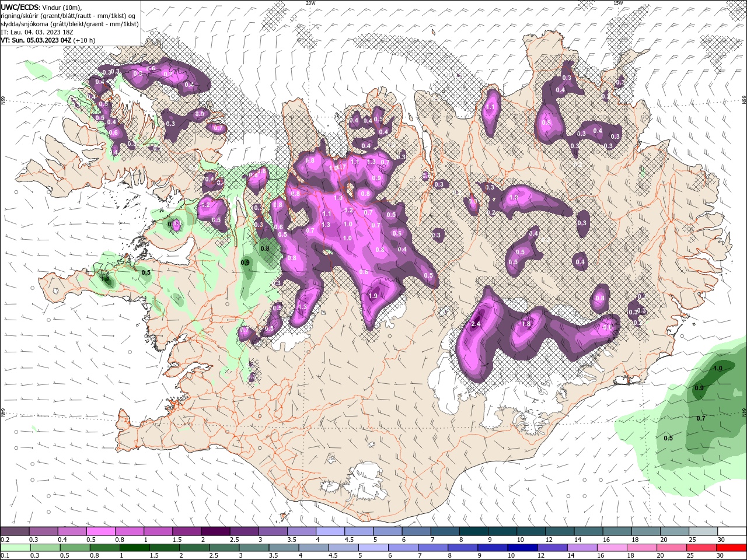747x560 pixels.
Task: Click the '0.9' rain value offshore southeast
Action: pos(699,388)
